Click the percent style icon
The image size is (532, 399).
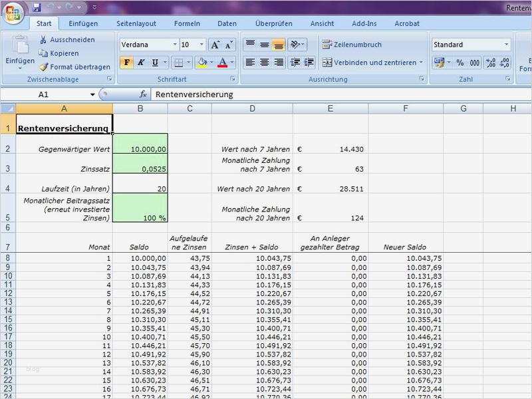click(x=460, y=63)
